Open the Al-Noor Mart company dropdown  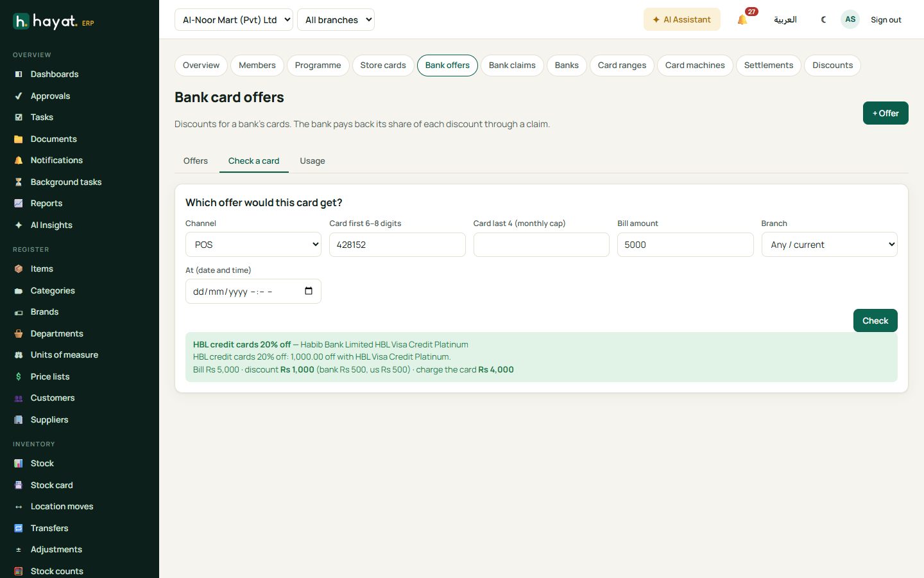(x=234, y=19)
